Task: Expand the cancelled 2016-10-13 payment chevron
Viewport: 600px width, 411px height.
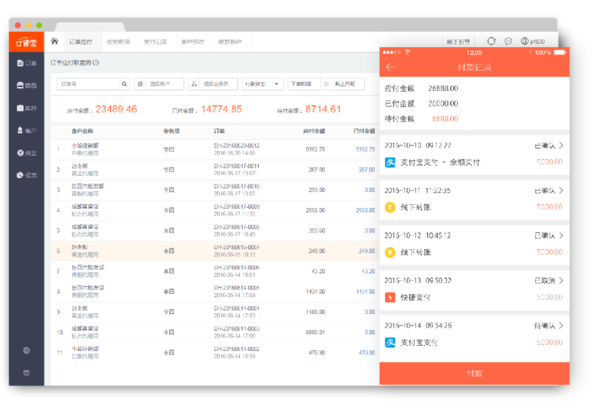Action: point(561,281)
